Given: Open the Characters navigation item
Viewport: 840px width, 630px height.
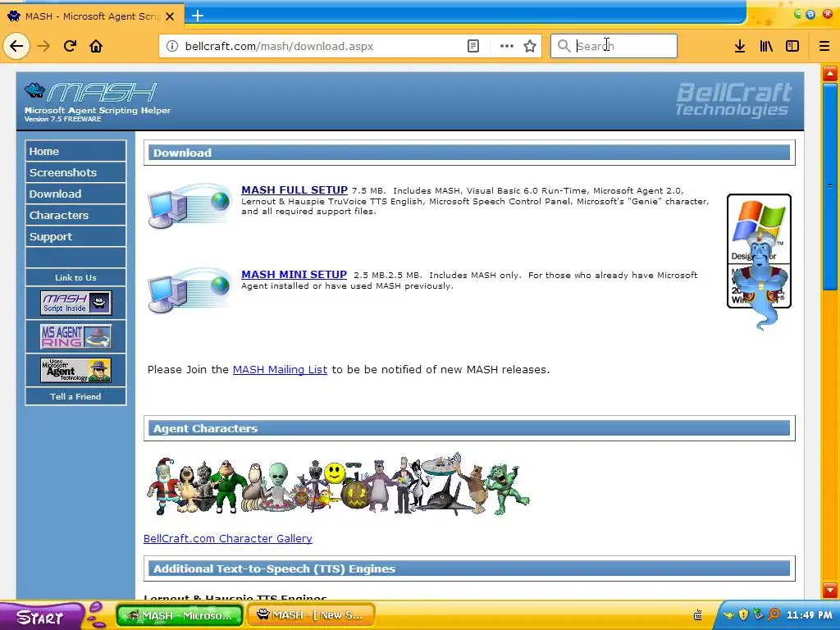Looking at the screenshot, I should [x=75, y=216].
